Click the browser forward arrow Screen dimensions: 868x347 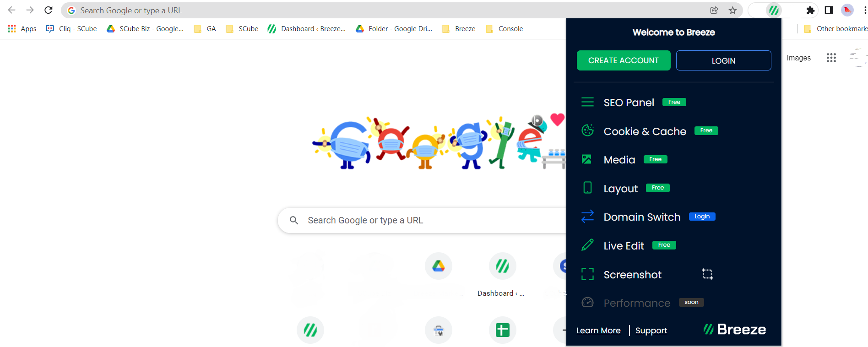pyautogui.click(x=30, y=10)
